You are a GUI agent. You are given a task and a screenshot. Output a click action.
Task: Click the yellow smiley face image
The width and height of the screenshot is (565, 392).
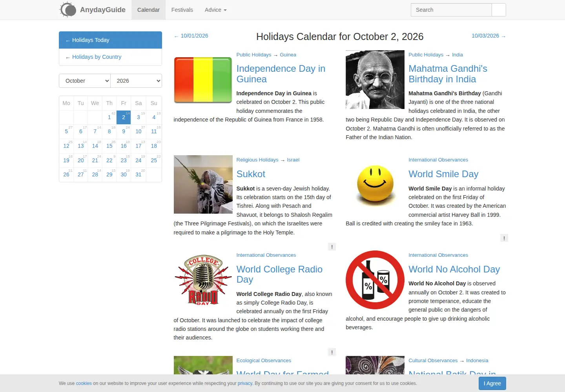[375, 184]
